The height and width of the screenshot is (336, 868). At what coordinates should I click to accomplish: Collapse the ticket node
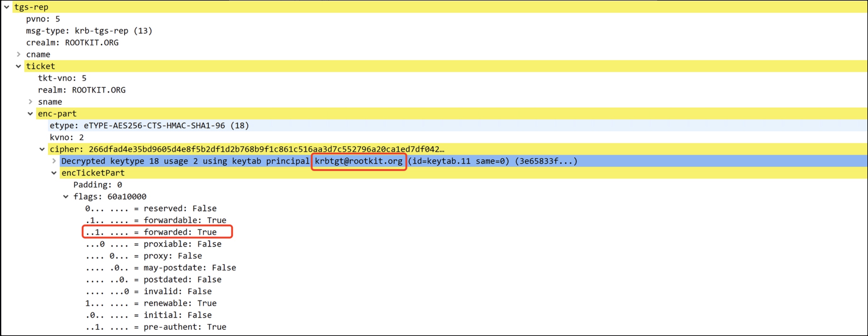tap(19, 66)
